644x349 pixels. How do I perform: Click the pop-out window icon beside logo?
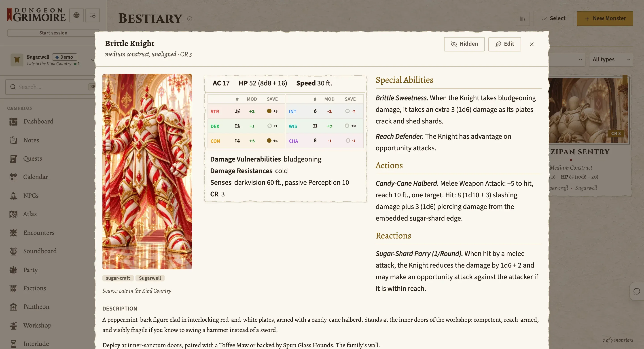[x=93, y=15]
